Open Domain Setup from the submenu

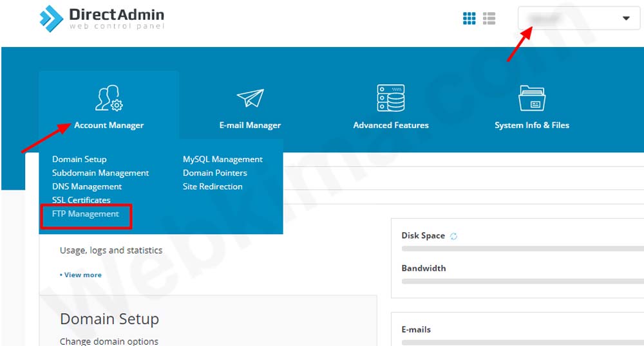79,159
